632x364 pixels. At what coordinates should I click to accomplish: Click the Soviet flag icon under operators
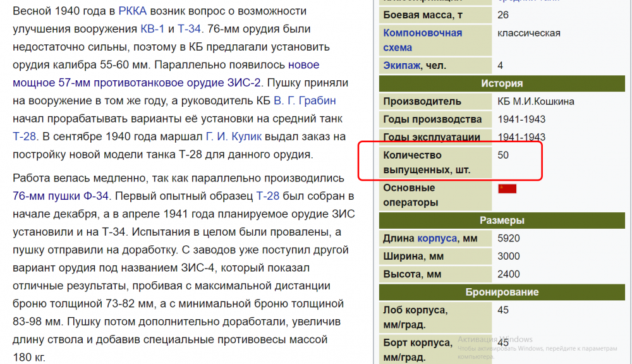[507, 189]
